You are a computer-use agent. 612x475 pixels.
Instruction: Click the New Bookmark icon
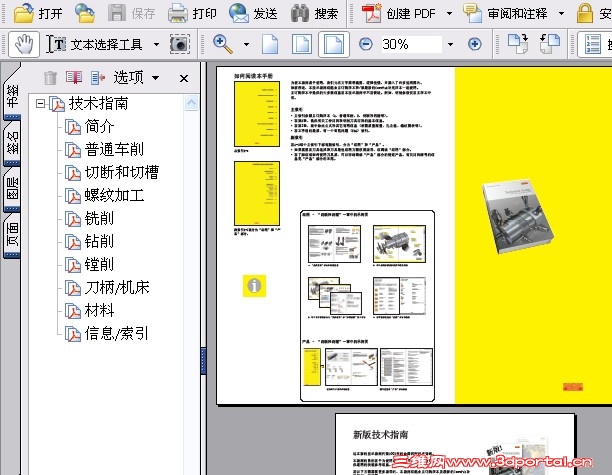pos(74,78)
